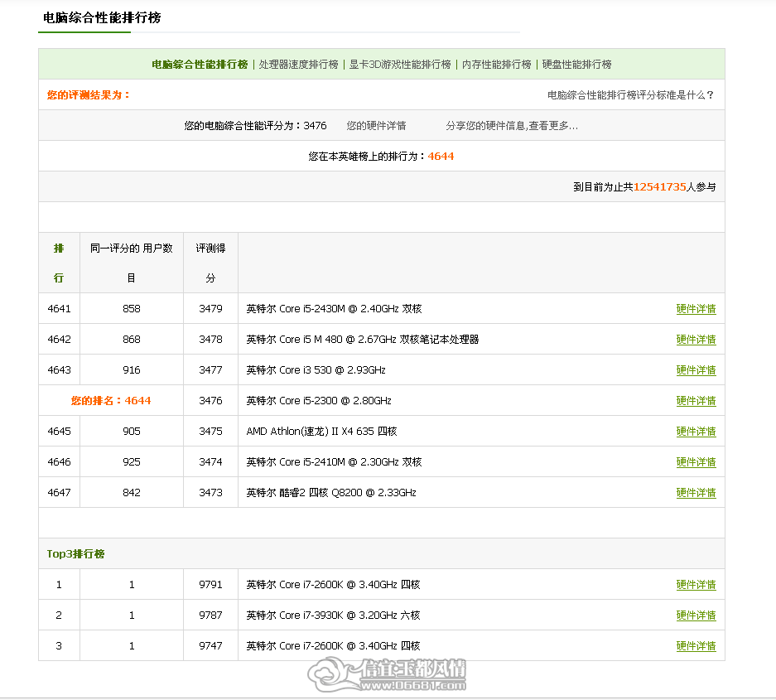The height and width of the screenshot is (700, 776).
Task: Click the 排行 column header
Action: (59, 263)
